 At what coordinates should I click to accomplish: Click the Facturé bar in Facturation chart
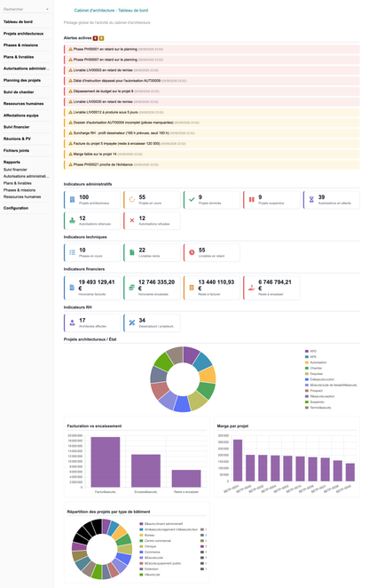pyautogui.click(x=106, y=462)
